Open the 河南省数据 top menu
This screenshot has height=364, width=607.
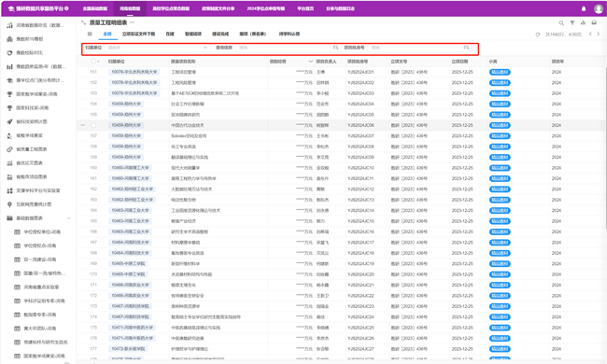(130, 8)
